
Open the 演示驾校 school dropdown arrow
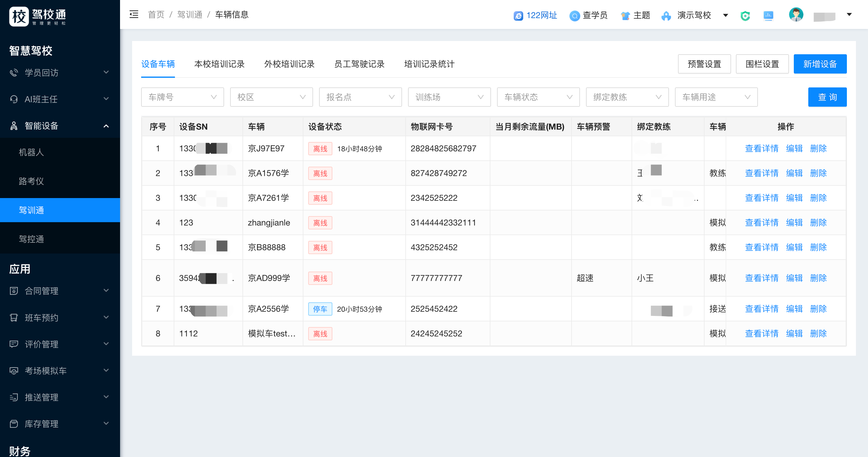tap(725, 15)
